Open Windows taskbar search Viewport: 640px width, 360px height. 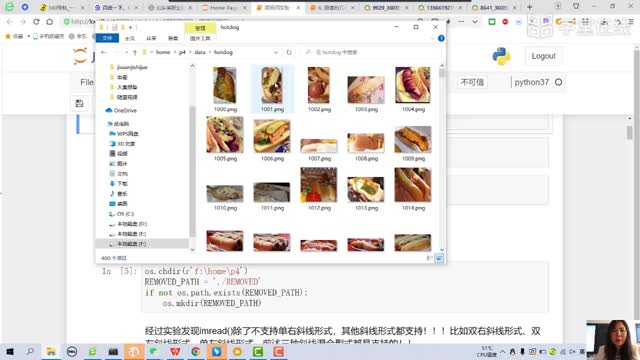pyautogui.click(x=30, y=351)
